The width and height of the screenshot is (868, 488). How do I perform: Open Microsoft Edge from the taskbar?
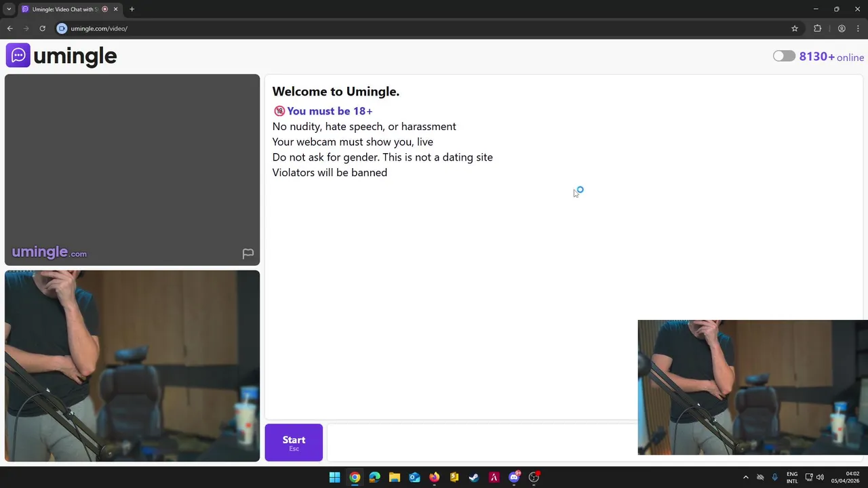click(x=374, y=477)
